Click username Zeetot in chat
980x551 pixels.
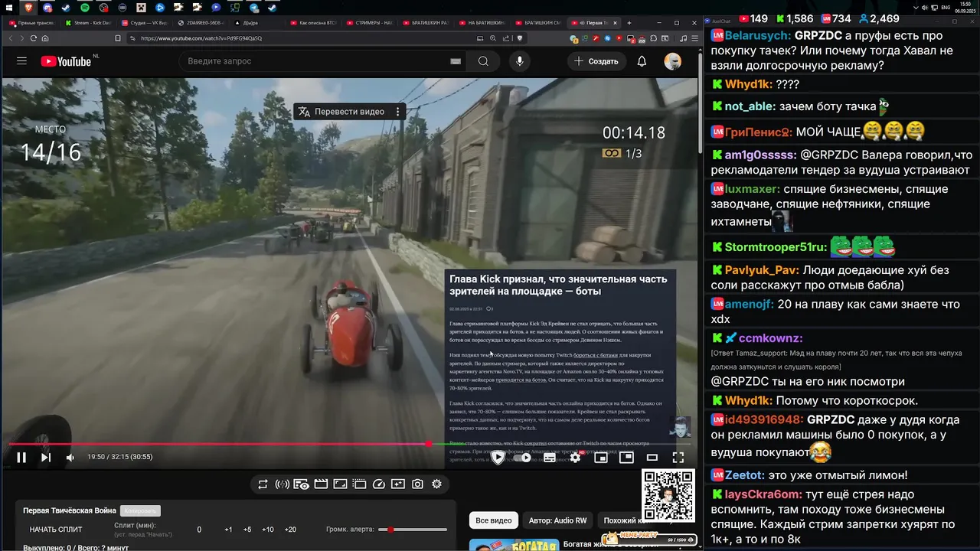(745, 475)
